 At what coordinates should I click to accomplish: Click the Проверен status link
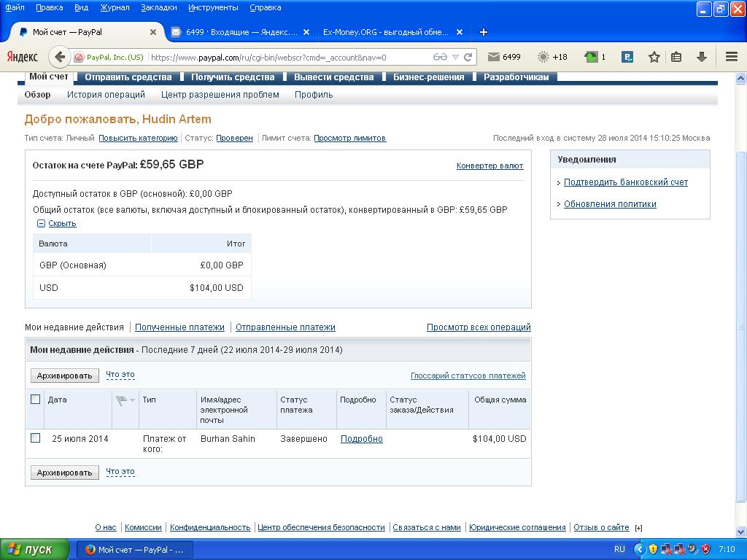[x=234, y=138]
